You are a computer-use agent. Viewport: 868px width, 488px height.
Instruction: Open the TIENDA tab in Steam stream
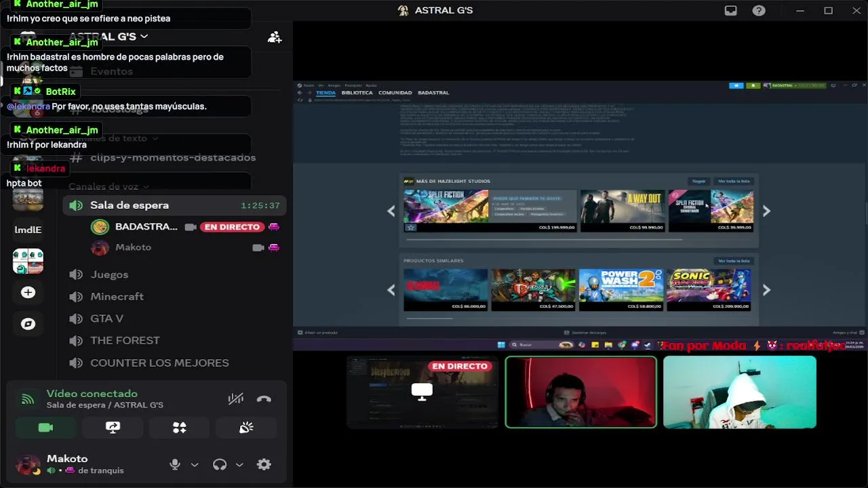(x=325, y=93)
